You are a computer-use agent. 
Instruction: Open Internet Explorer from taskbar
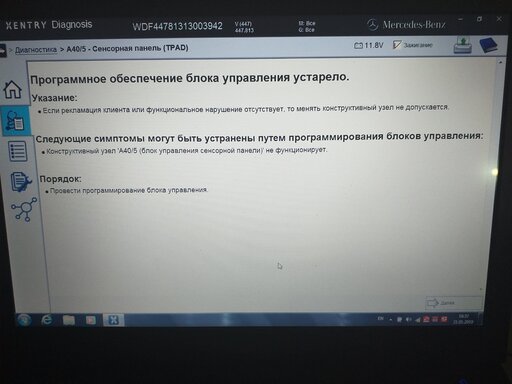pos(47,320)
